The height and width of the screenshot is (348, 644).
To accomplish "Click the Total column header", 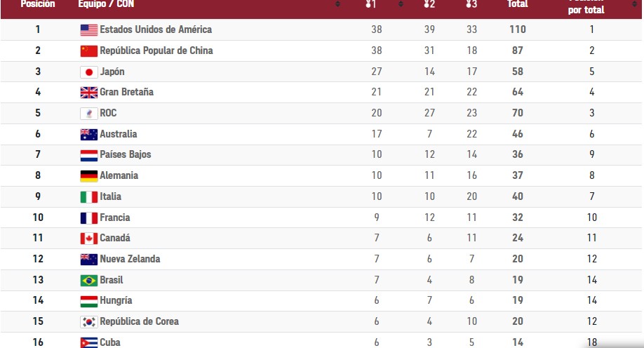I will pyautogui.click(x=517, y=4).
